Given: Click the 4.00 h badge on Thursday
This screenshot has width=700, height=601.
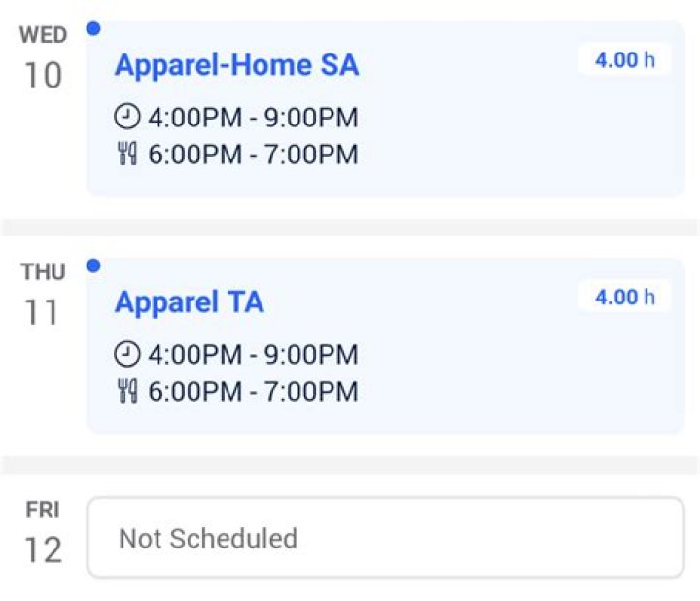Looking at the screenshot, I should [624, 297].
